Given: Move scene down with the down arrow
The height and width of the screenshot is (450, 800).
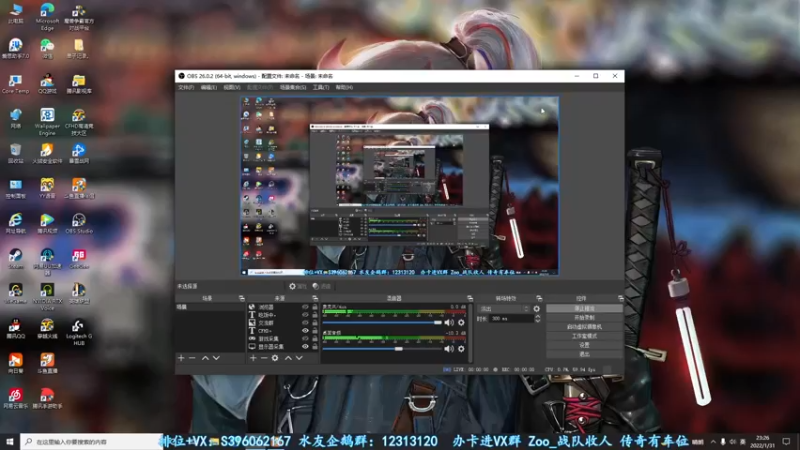Looking at the screenshot, I should pos(216,358).
